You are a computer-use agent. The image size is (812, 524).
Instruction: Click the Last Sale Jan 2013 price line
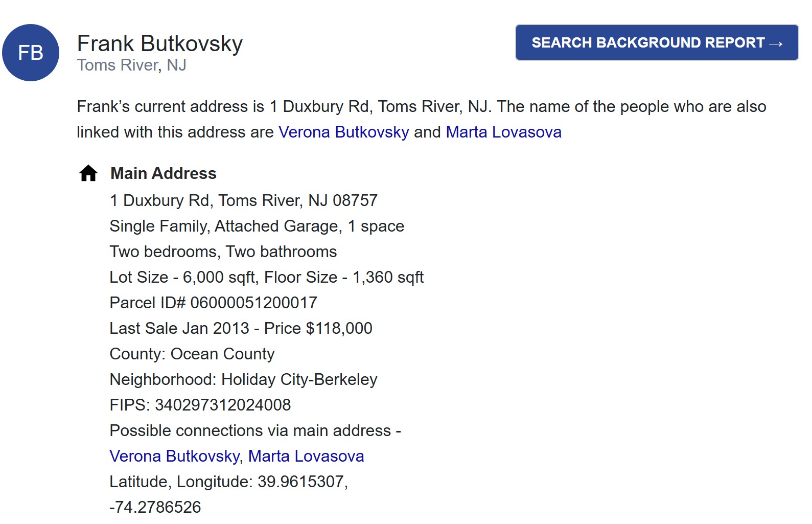pos(241,328)
